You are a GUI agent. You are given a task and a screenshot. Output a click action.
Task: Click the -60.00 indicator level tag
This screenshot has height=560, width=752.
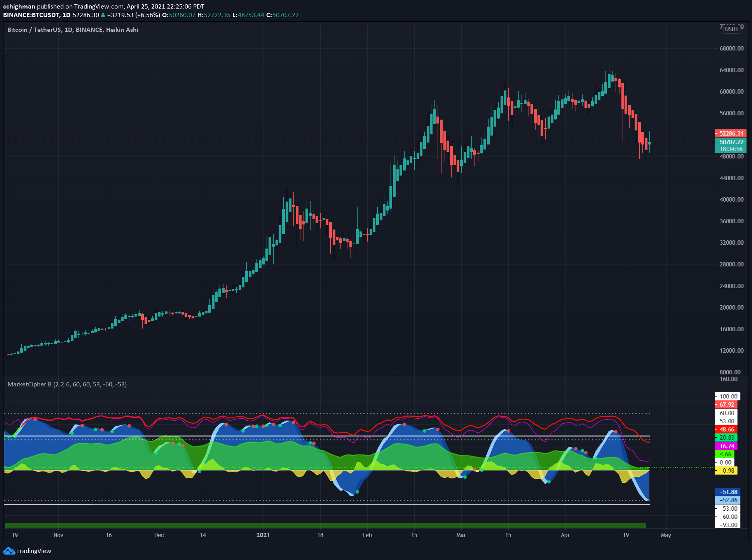coord(728,517)
